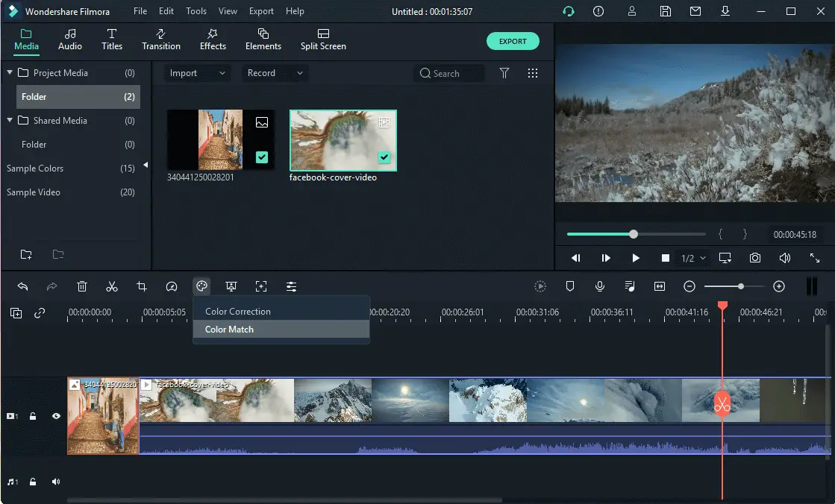The image size is (835, 504).
Task: Hide the video track with the eye toggle
Action: (55, 416)
